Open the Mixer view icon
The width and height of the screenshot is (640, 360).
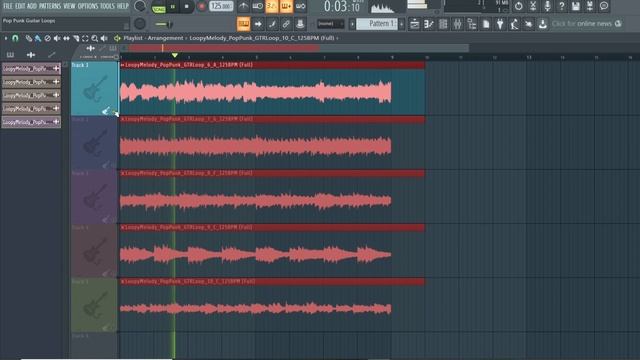point(457,24)
